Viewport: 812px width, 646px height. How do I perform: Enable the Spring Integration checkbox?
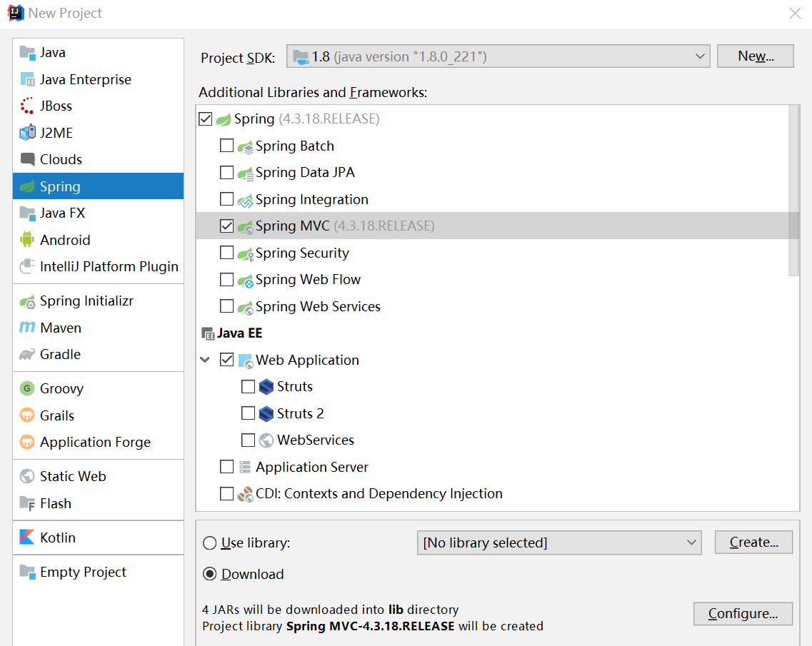click(x=227, y=199)
